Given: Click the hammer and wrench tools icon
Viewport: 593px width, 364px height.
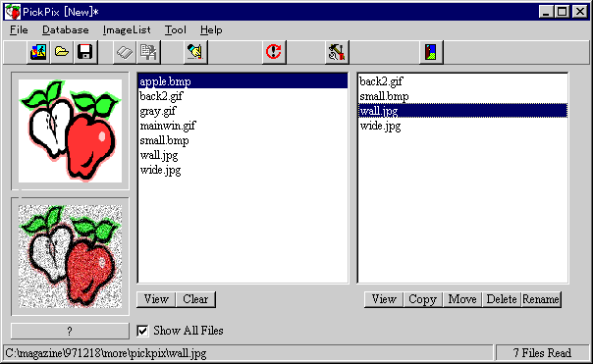Looking at the screenshot, I should click(x=337, y=52).
